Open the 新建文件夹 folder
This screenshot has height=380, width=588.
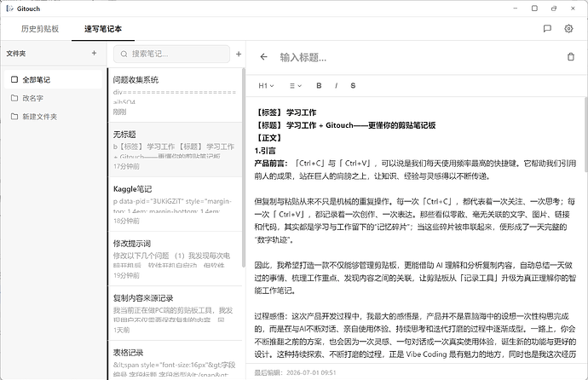coord(53,117)
